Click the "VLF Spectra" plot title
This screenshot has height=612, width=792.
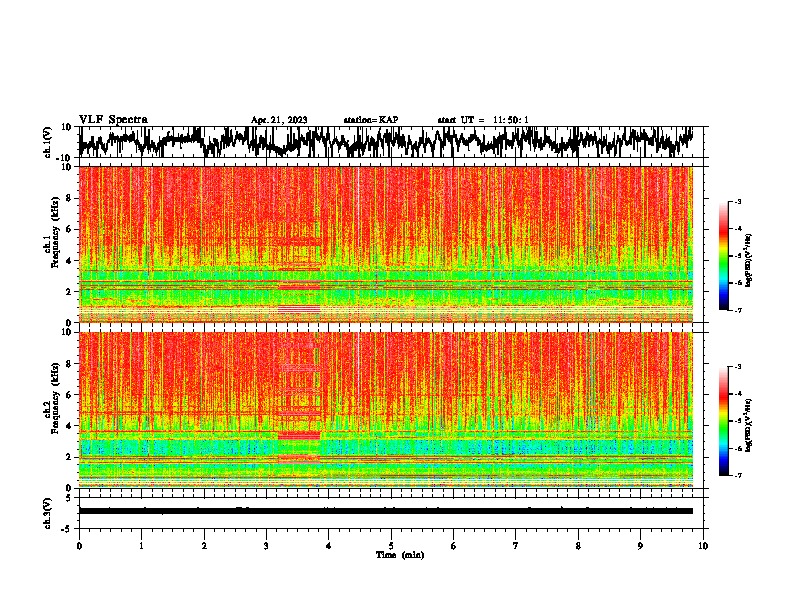pyautogui.click(x=113, y=120)
